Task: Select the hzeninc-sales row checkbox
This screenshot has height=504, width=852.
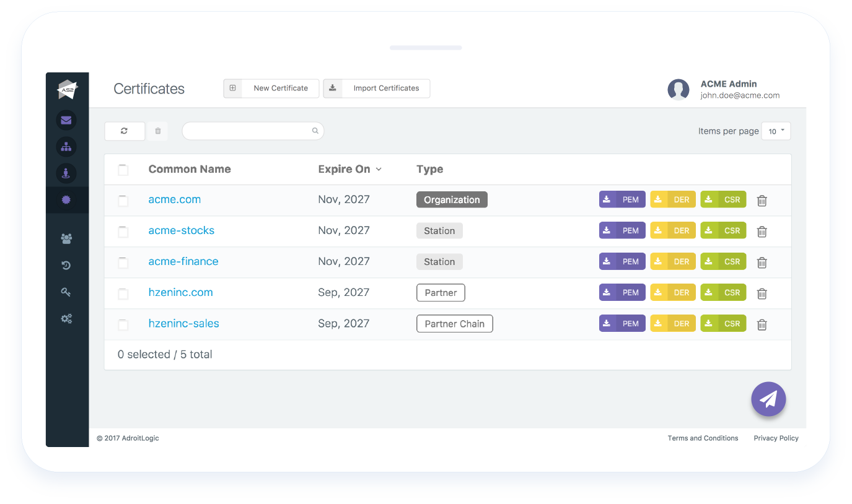Action: pyautogui.click(x=123, y=324)
